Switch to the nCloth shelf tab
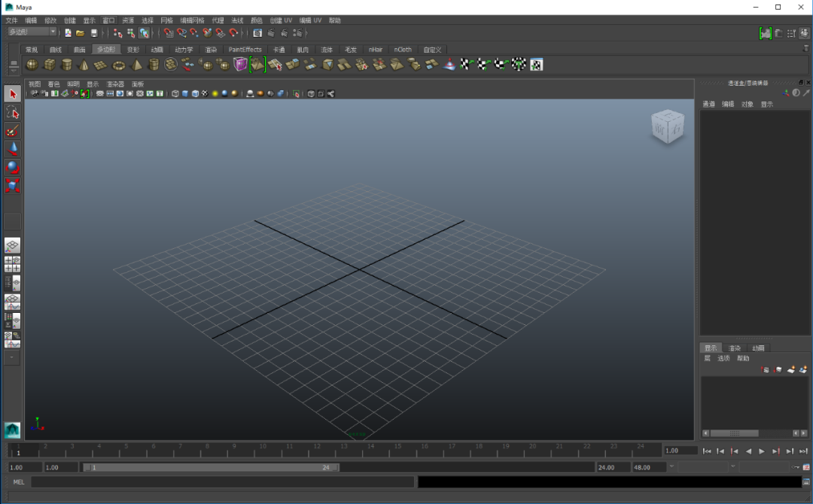813x504 pixels. [x=402, y=50]
